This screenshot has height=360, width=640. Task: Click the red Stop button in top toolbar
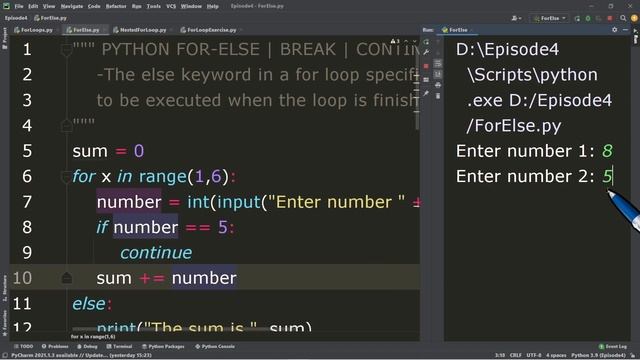point(610,18)
